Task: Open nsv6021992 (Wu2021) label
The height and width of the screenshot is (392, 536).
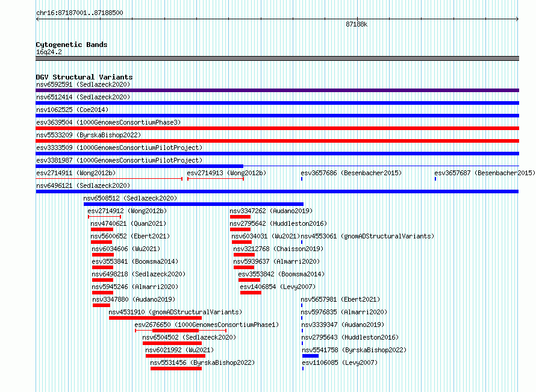Action: click(179, 350)
